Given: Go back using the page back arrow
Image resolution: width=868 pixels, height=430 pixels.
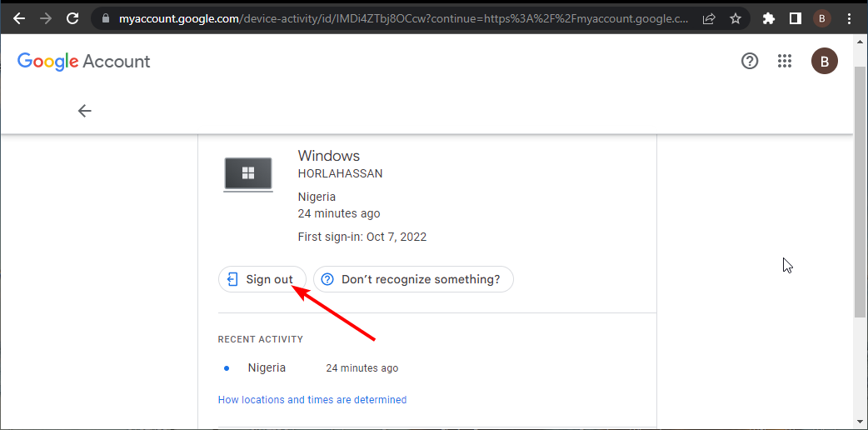Looking at the screenshot, I should pos(84,111).
